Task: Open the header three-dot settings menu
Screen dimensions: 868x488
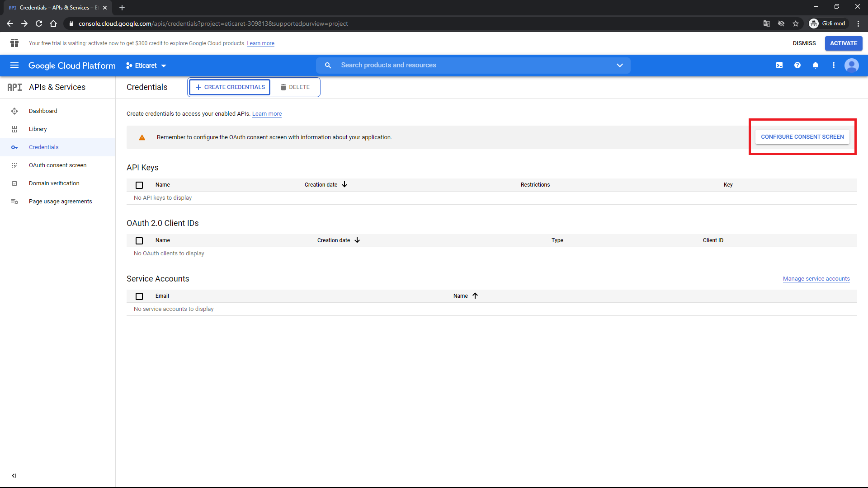Action: [834, 66]
